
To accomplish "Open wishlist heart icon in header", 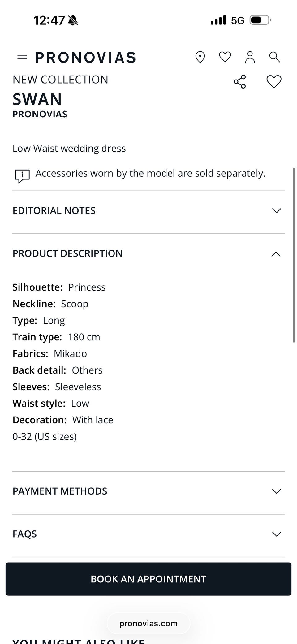I will tap(225, 57).
